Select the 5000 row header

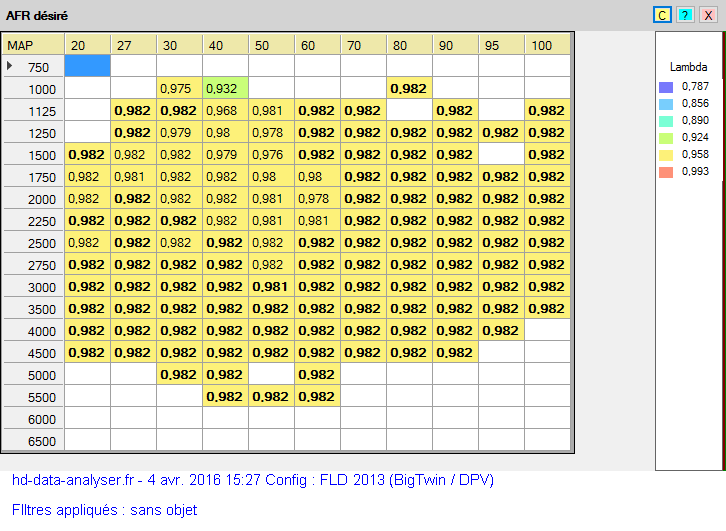33,374
